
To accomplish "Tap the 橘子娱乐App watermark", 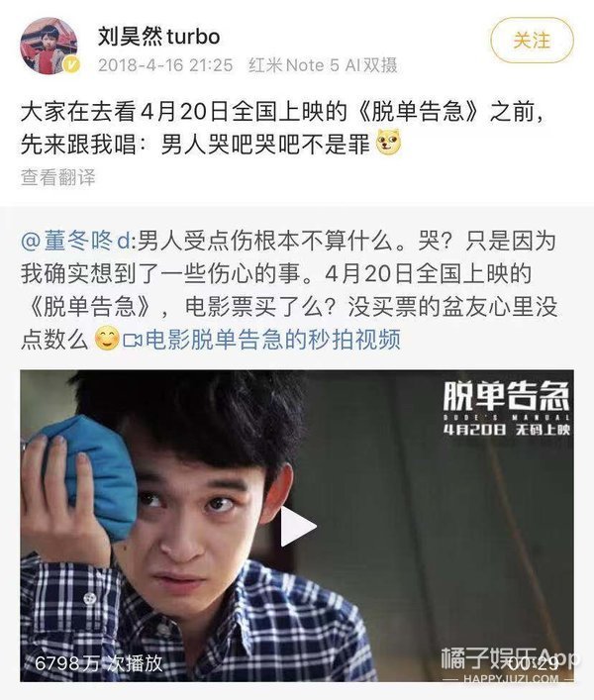I will 511,664.
